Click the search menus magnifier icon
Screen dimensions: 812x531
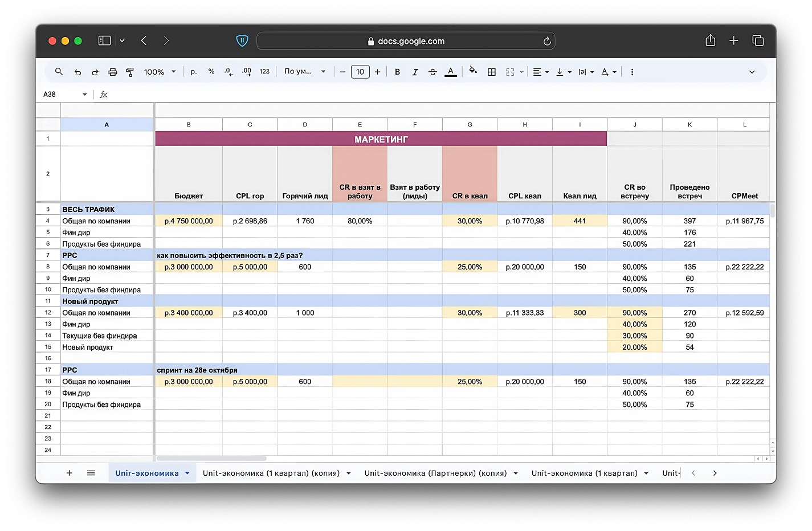(59, 72)
